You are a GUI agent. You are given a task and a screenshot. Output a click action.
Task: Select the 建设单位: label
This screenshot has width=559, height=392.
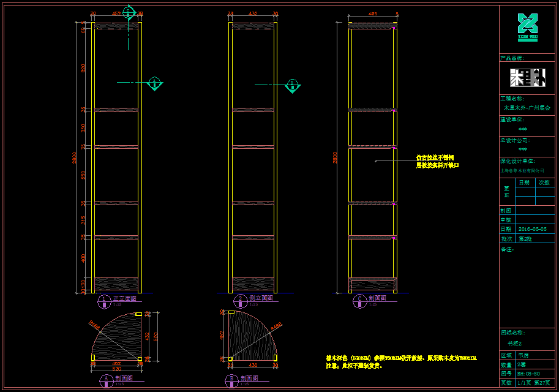pos(512,119)
